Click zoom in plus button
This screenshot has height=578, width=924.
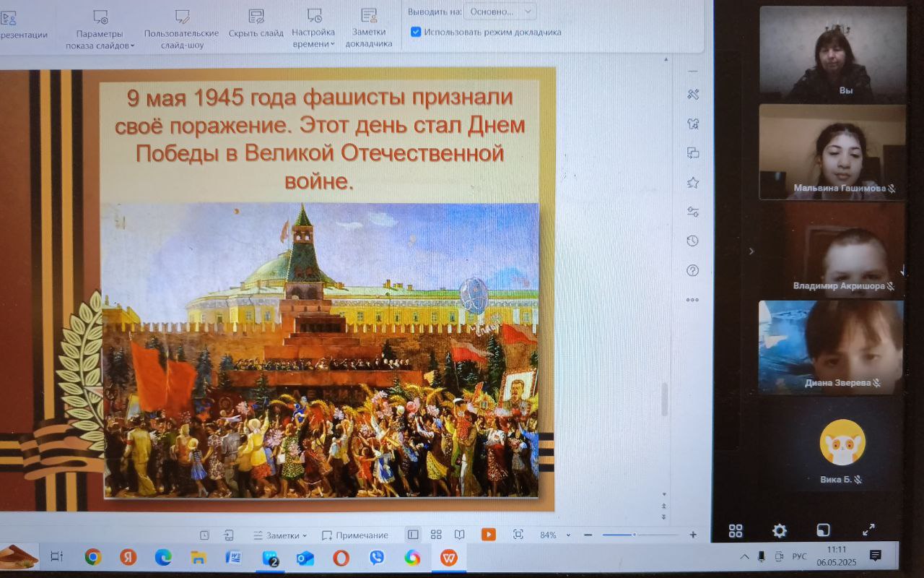[x=693, y=535]
